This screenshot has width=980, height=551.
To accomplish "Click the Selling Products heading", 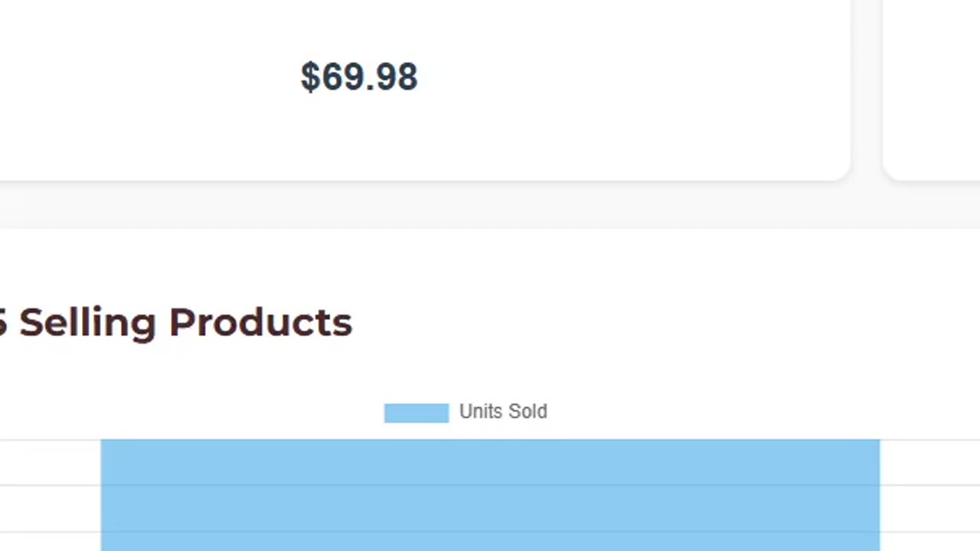I will point(184,323).
